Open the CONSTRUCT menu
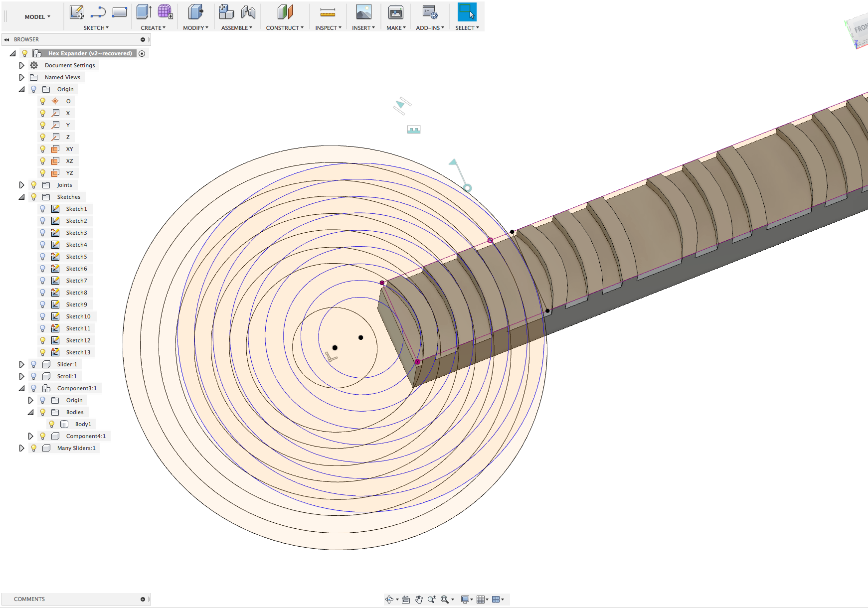Screen dimensions: 868x608 point(285,28)
